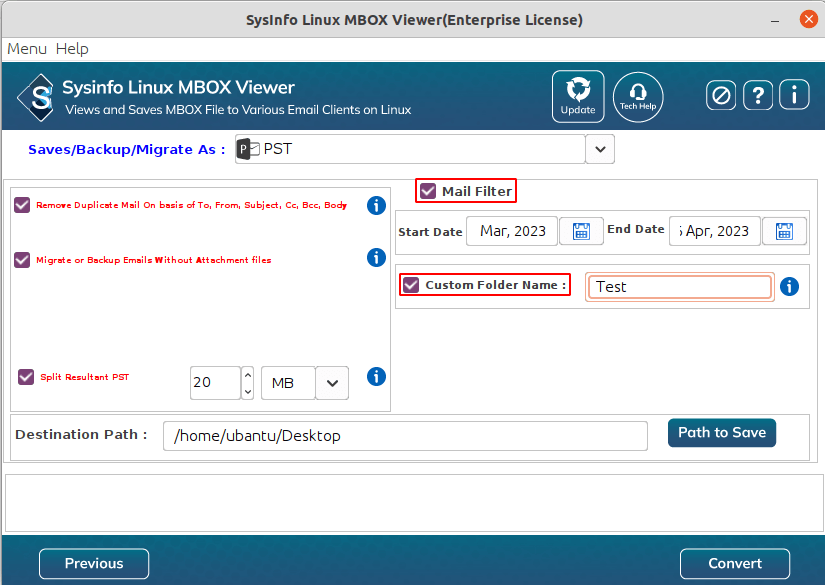825x585 pixels.
Task: Increase split size with up arrow
Action: (248, 375)
